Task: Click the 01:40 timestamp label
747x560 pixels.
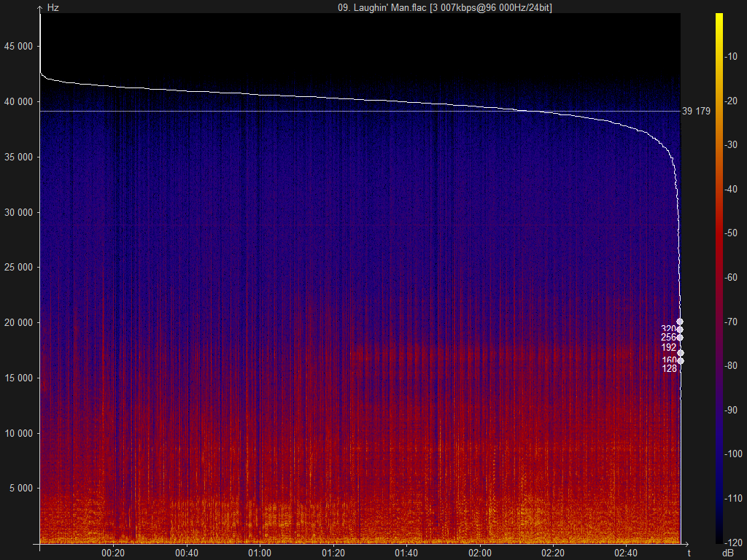Action: (407, 553)
